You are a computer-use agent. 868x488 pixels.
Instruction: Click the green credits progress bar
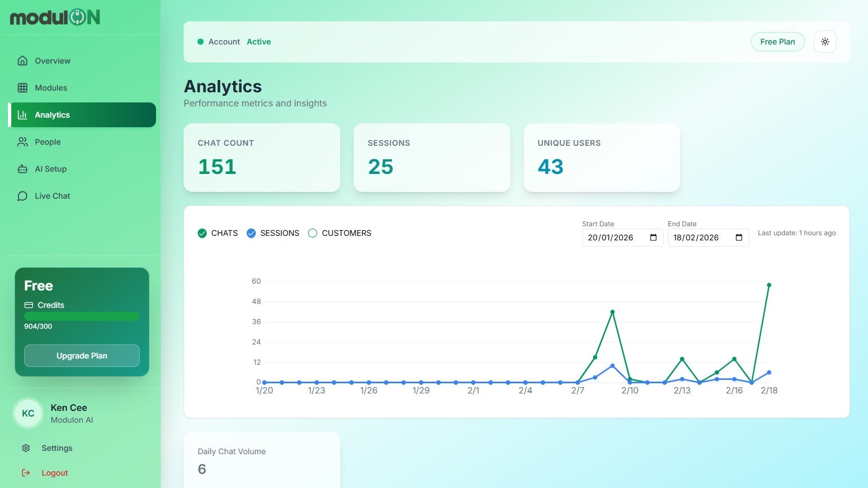coord(82,316)
